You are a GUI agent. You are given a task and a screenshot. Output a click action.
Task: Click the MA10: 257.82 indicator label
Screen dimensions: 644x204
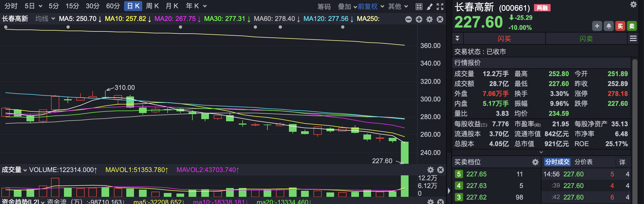point(128,19)
